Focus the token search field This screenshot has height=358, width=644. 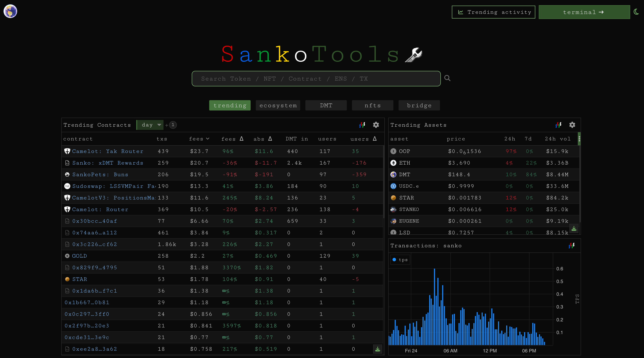(x=316, y=79)
